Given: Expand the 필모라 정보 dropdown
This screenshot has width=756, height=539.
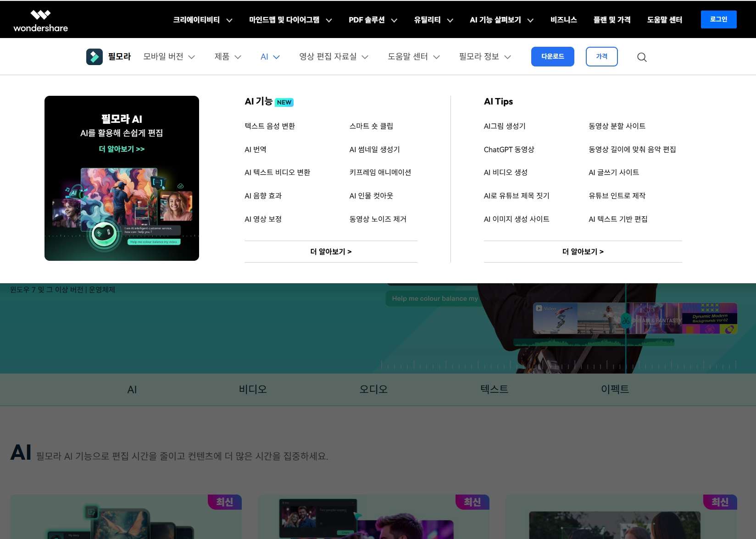Looking at the screenshot, I should coord(485,57).
